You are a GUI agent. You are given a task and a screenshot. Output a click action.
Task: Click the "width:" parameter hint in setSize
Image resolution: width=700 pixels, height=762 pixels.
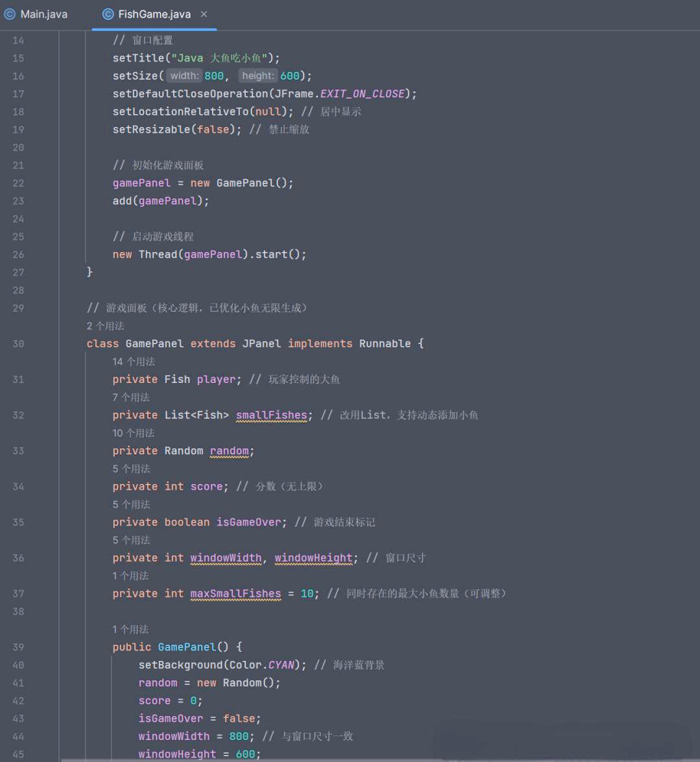pos(184,76)
